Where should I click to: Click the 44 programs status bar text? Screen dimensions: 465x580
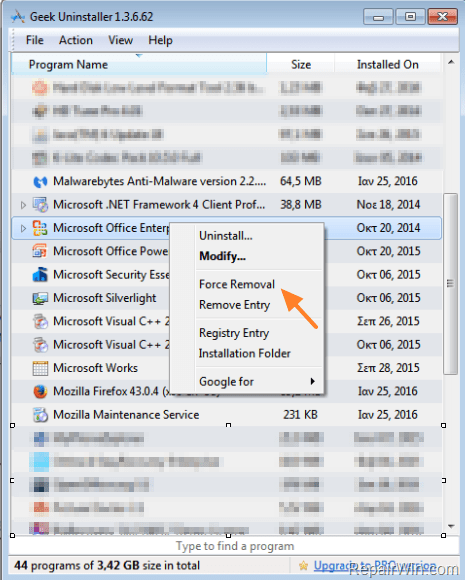[x=107, y=566]
